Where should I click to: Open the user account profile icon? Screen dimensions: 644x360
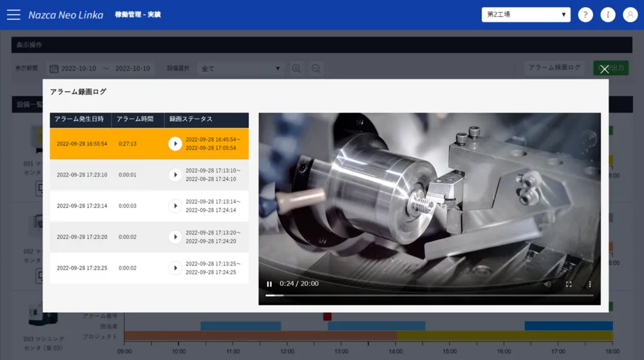coord(630,15)
